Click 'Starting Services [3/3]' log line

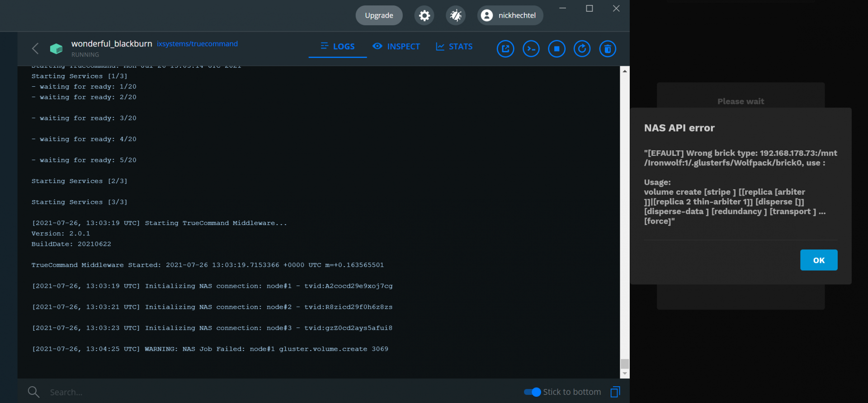point(80,202)
